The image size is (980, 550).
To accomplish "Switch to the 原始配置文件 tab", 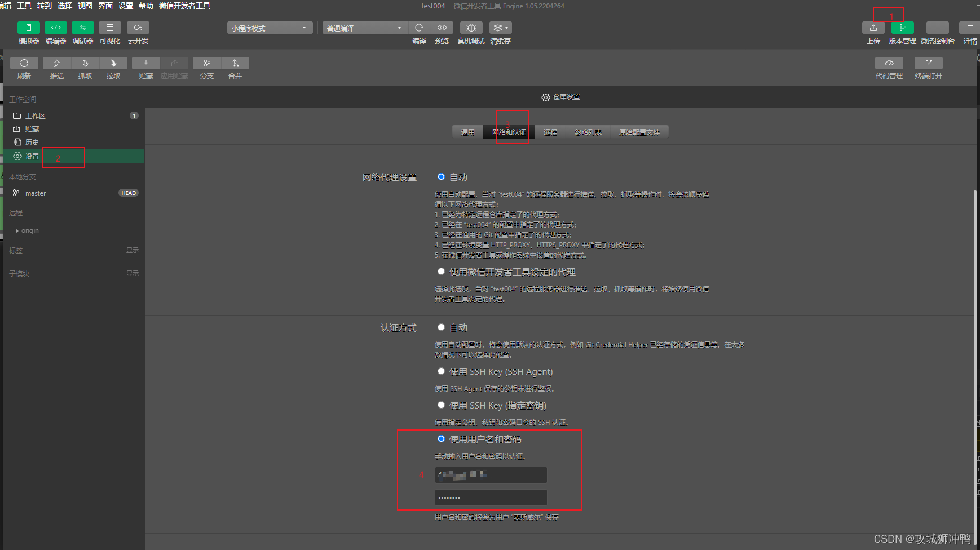I will pos(639,132).
